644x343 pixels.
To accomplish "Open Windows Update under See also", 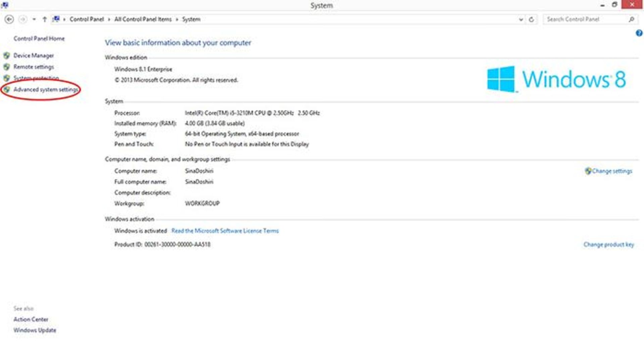I will coord(35,330).
